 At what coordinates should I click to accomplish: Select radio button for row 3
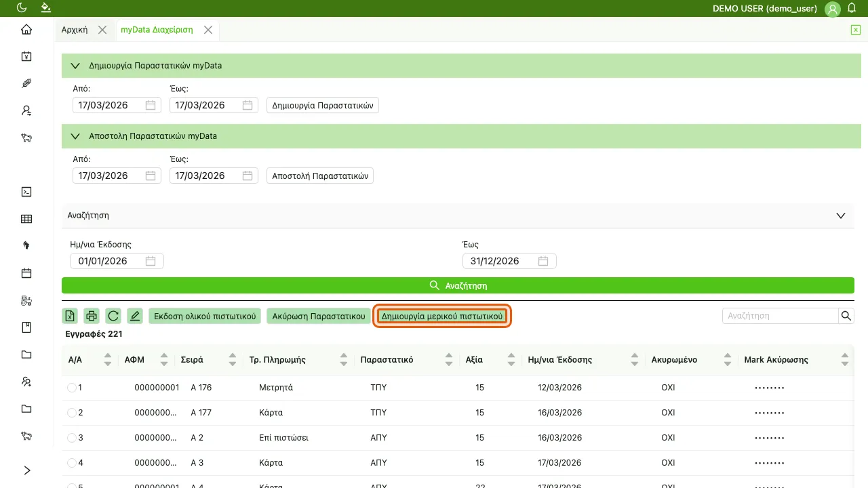point(72,438)
